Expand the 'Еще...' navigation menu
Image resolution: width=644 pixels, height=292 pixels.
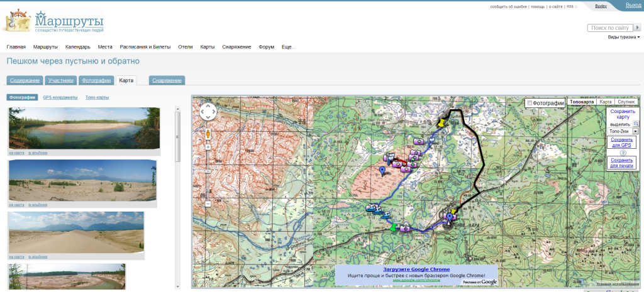[288, 47]
